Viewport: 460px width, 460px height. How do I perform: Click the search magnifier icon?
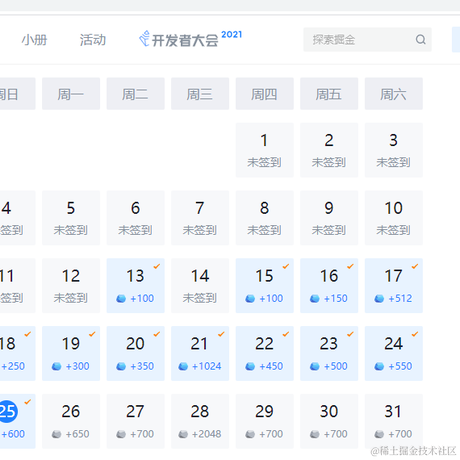click(x=421, y=40)
